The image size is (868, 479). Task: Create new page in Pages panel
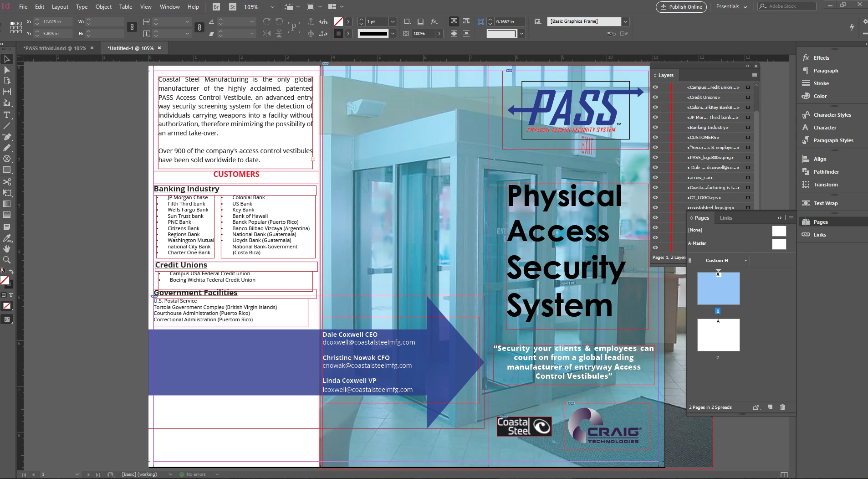[x=770, y=407]
